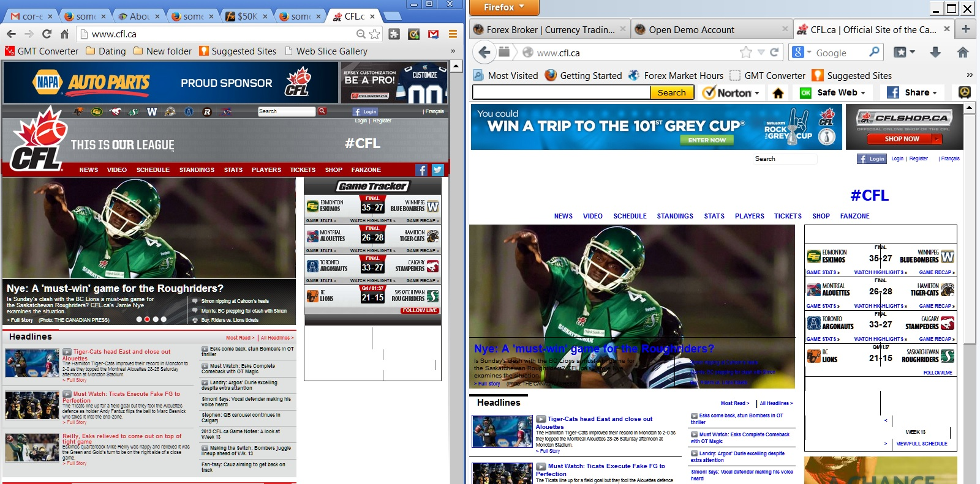The image size is (980, 484).
Task: Switch to the Gmail 'cor-e' tab in Chrome
Action: pyautogui.click(x=32, y=16)
